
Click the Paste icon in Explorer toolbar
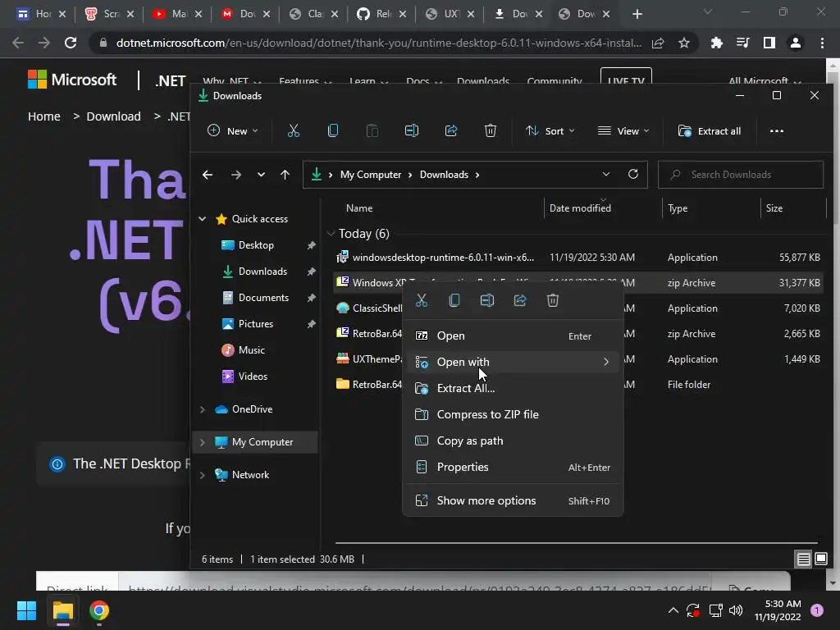tap(372, 130)
